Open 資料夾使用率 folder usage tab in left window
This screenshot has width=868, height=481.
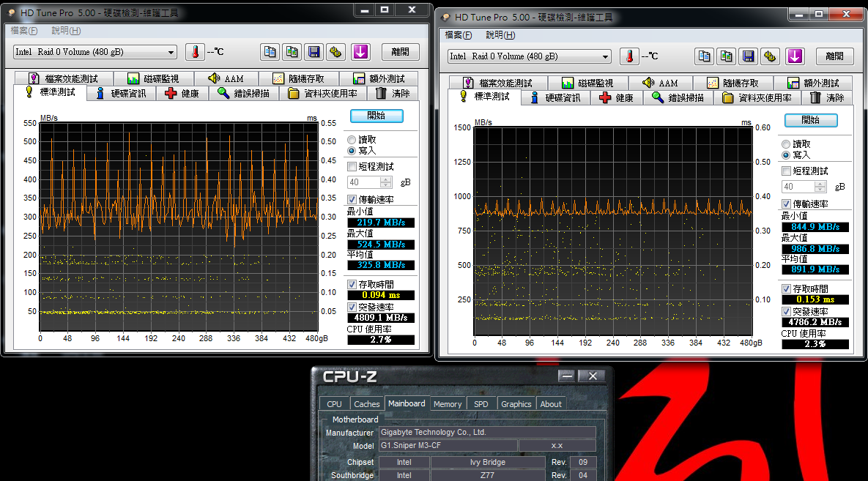(323, 94)
